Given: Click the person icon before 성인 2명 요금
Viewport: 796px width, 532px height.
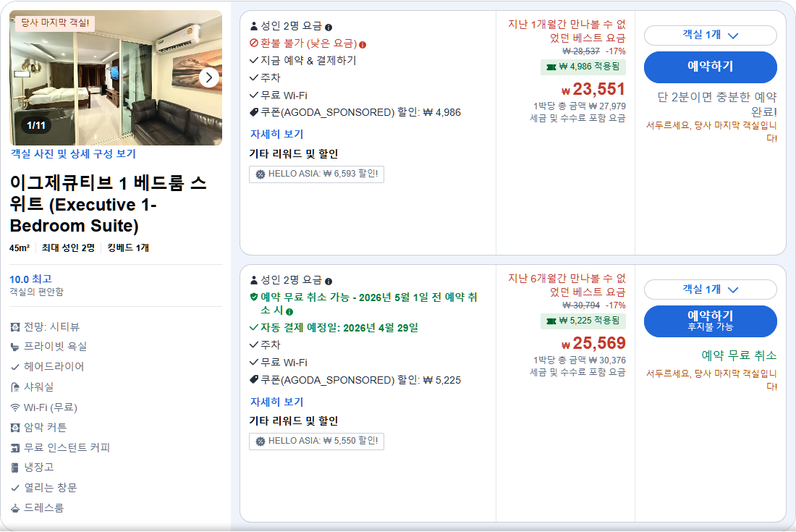Looking at the screenshot, I should tap(254, 27).
